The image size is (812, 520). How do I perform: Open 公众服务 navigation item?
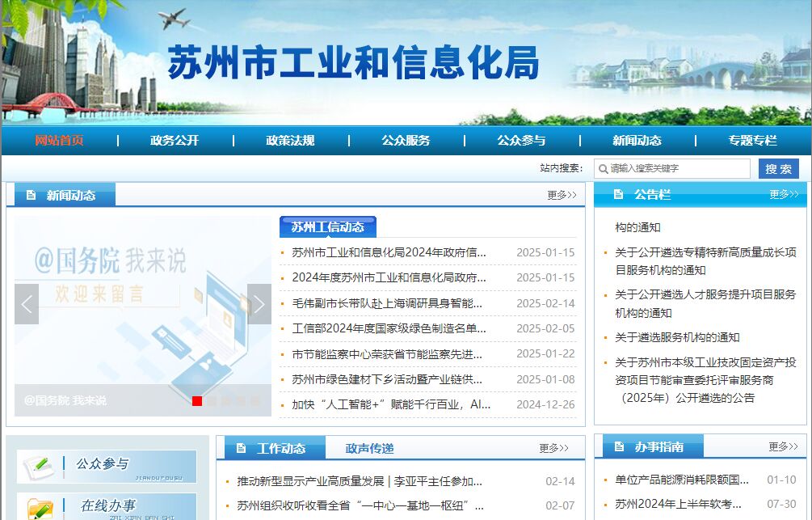pos(406,141)
